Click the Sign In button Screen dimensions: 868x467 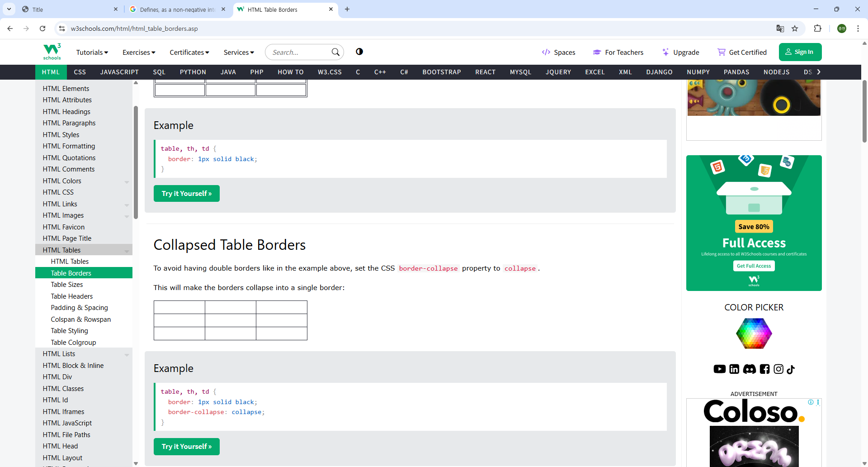(800, 52)
